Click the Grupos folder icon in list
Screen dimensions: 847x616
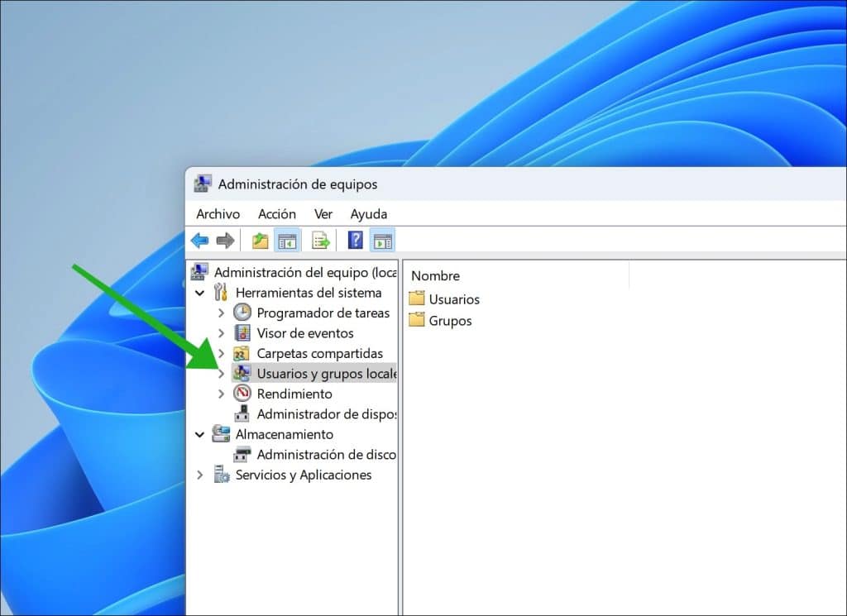(417, 320)
